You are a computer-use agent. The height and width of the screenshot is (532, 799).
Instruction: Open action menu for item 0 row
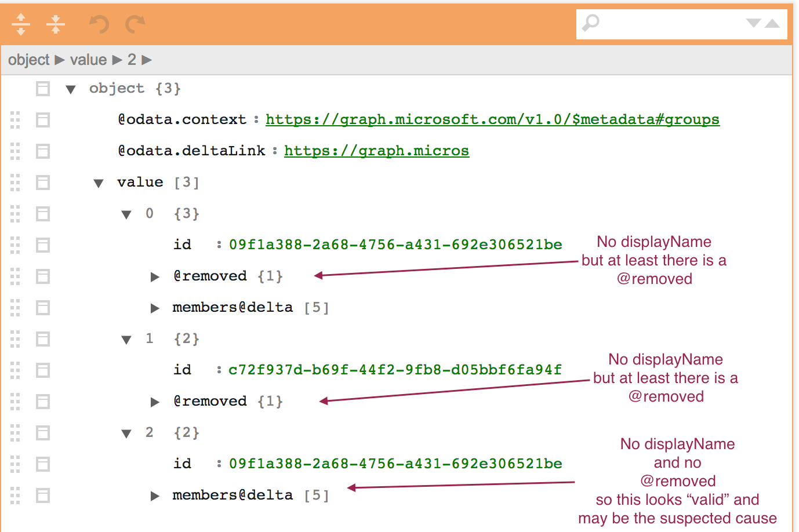(x=43, y=214)
